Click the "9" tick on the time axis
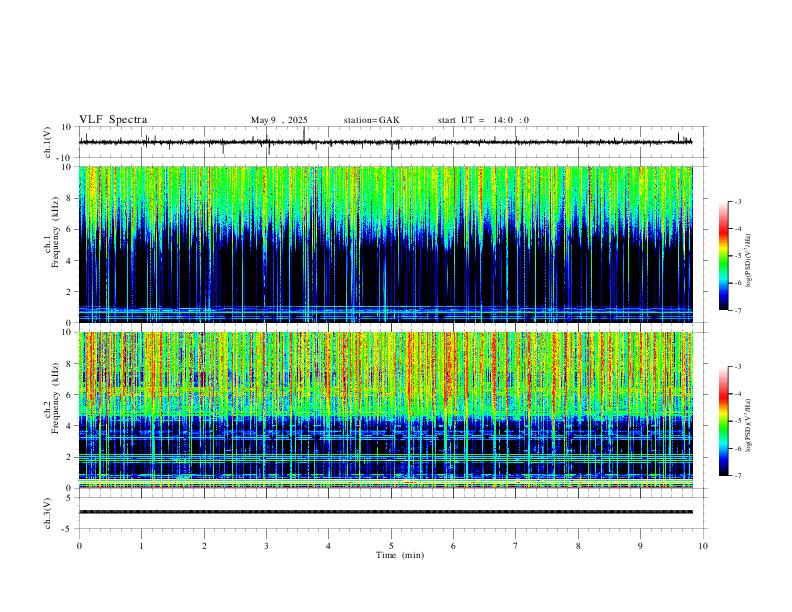The width and height of the screenshot is (792, 612). [x=640, y=546]
